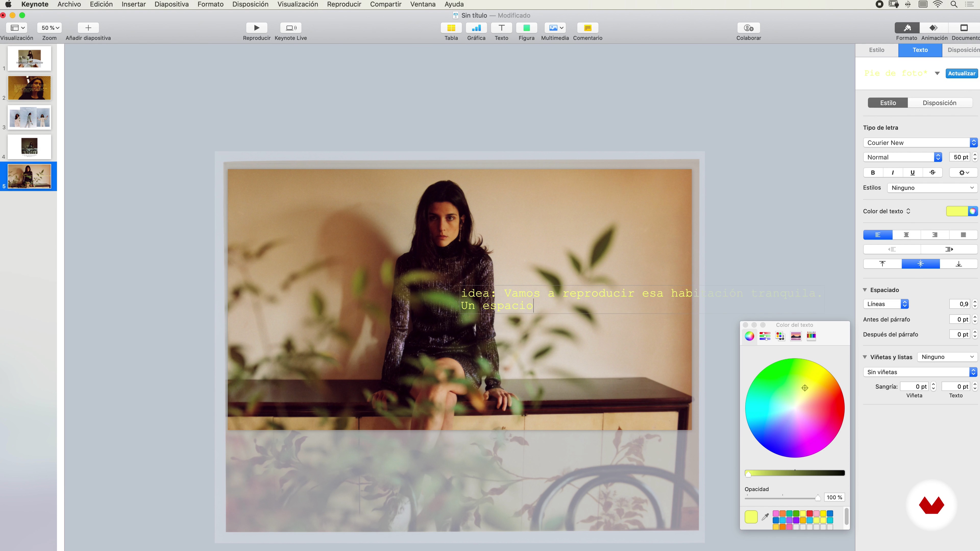Collapse the Viñetas y listas section

pyautogui.click(x=865, y=357)
